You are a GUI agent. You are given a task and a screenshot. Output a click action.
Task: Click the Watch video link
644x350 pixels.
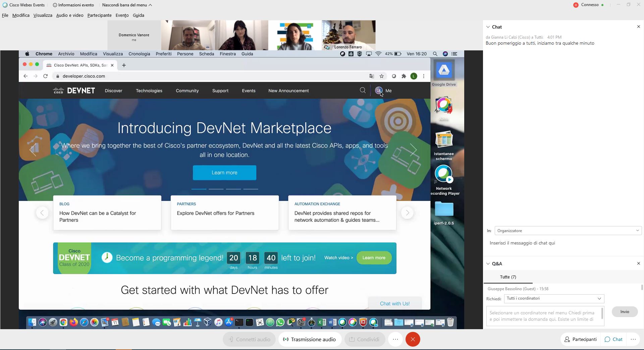pos(338,258)
